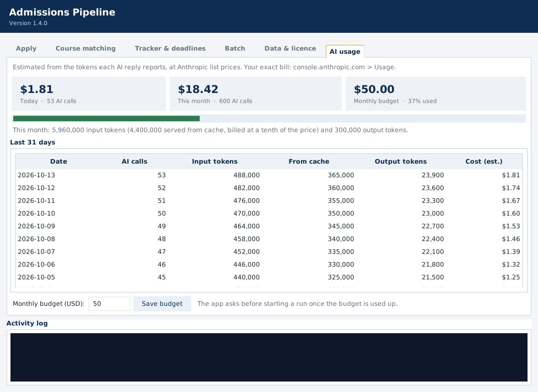
Task: Click the 37% used budget label
Action: click(x=422, y=101)
